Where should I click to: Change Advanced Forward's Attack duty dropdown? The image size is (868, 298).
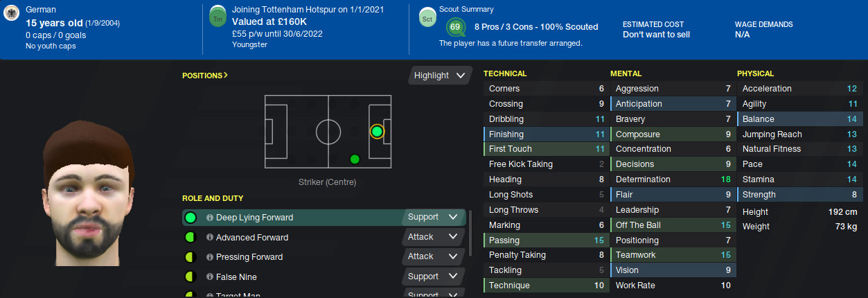pyautogui.click(x=432, y=237)
